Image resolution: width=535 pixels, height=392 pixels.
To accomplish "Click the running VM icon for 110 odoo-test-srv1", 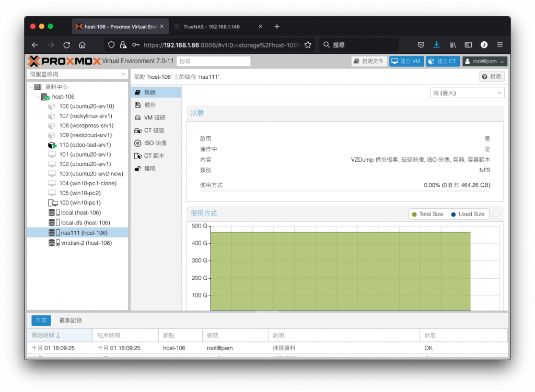I will 52,145.
